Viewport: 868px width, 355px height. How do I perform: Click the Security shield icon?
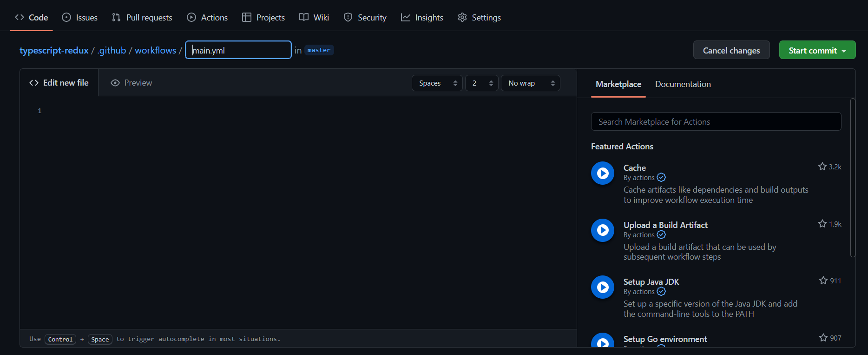(348, 17)
